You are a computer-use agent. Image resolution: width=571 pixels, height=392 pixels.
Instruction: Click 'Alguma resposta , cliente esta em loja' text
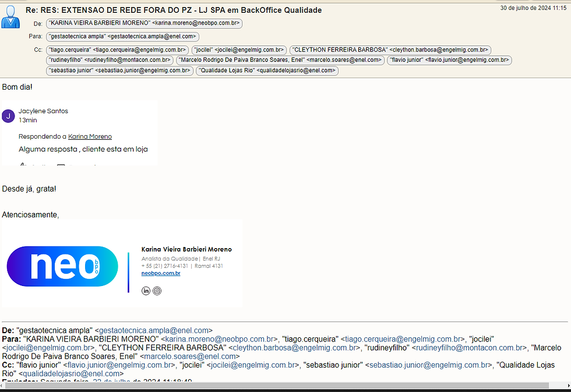83,149
